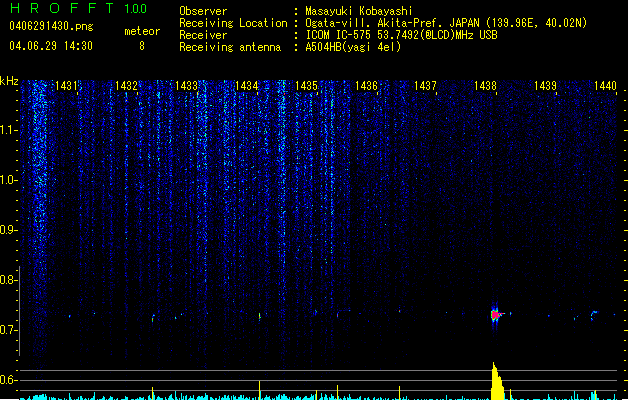Viewport: 629px width, 400px height.
Task: Click the 1437 time marker
Action: click(425, 86)
